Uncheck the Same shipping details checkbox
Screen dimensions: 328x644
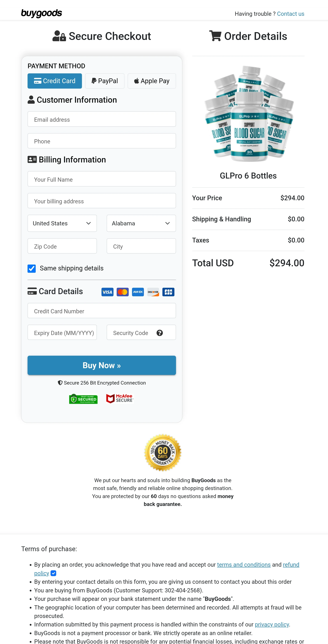point(32,269)
